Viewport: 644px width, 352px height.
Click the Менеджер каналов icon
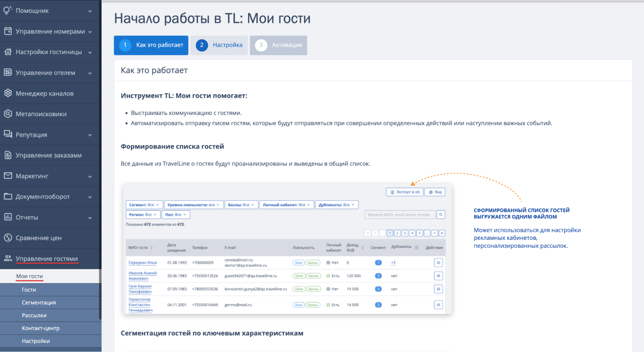(8, 93)
